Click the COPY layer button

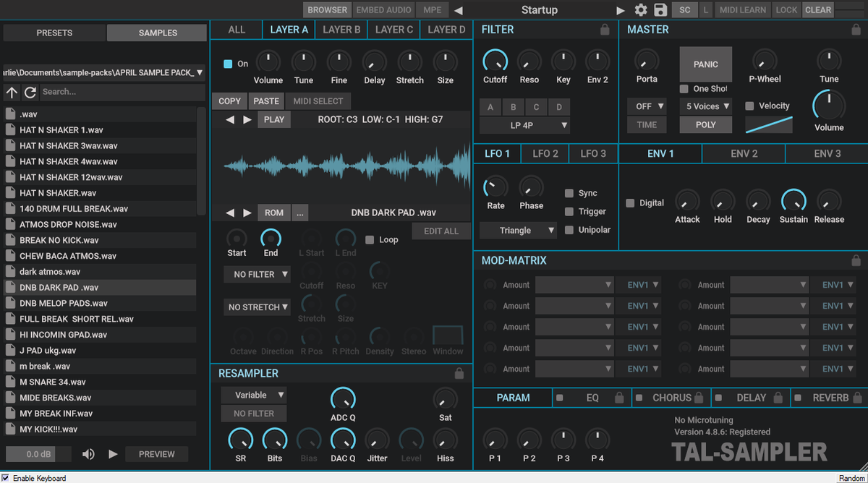tap(229, 101)
